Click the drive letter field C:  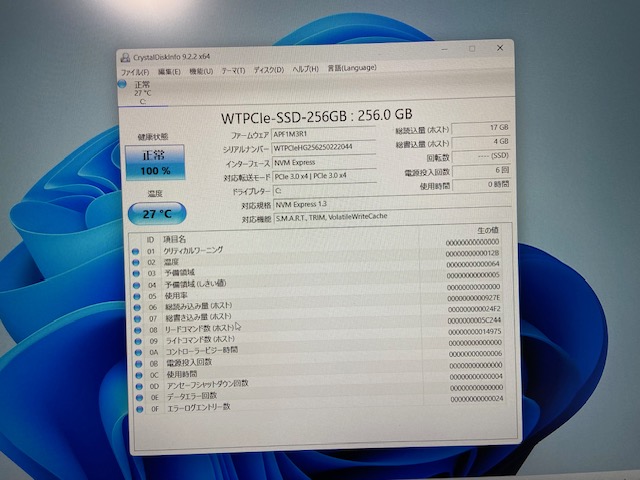[x=324, y=191]
